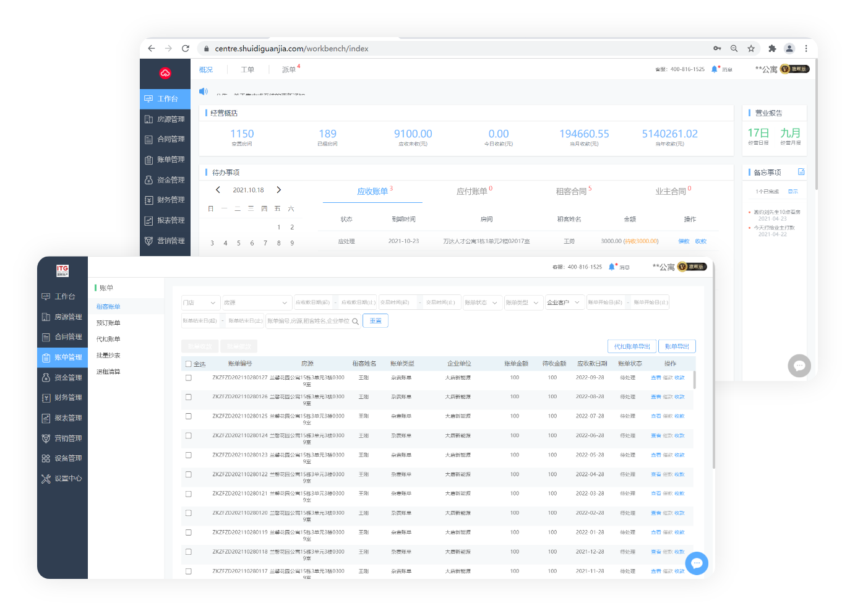Click the 应收款日期(起) date input field
The height and width of the screenshot is (616, 855).
tap(313, 302)
